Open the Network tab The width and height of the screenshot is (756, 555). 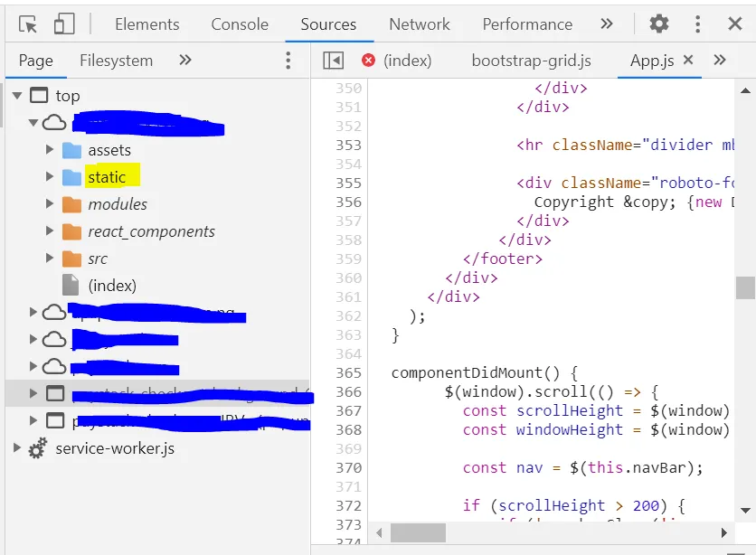pyautogui.click(x=420, y=24)
